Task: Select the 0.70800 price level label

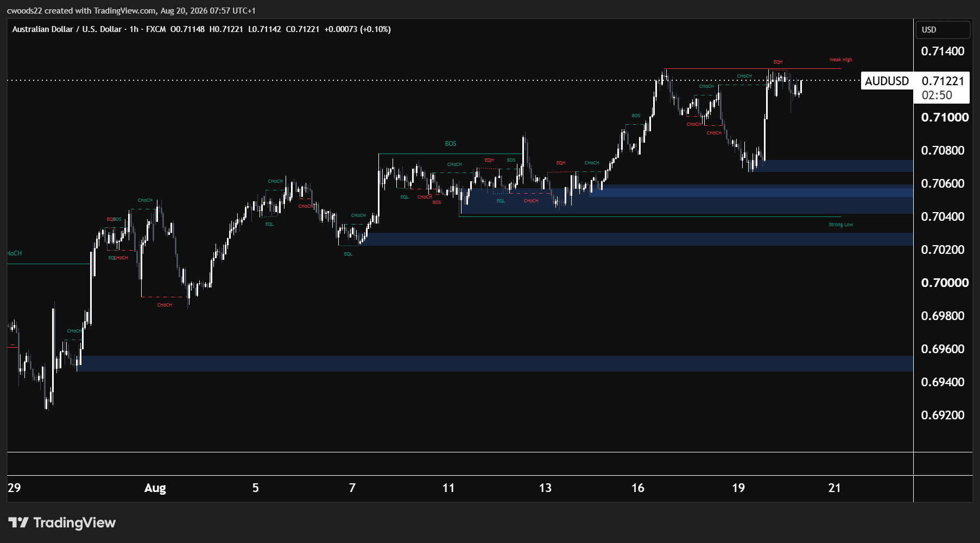Action: click(943, 151)
